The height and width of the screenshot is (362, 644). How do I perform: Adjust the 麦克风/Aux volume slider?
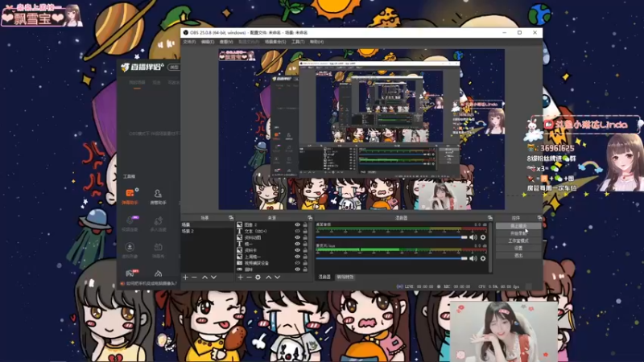[392, 258]
